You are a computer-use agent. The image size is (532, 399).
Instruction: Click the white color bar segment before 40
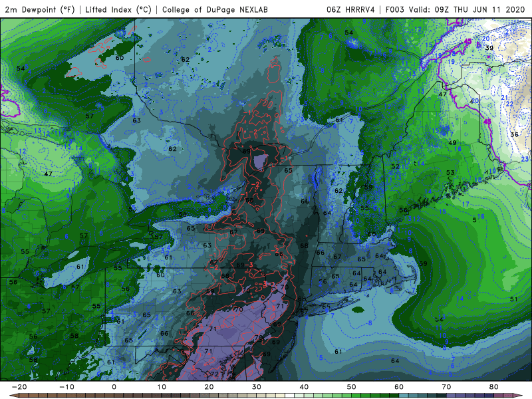[x=289, y=396]
